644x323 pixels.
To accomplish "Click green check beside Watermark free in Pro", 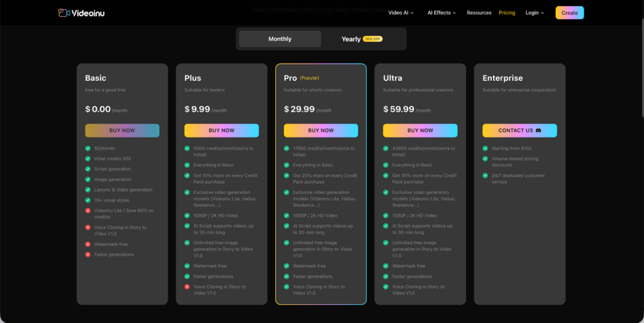I will click(x=287, y=266).
